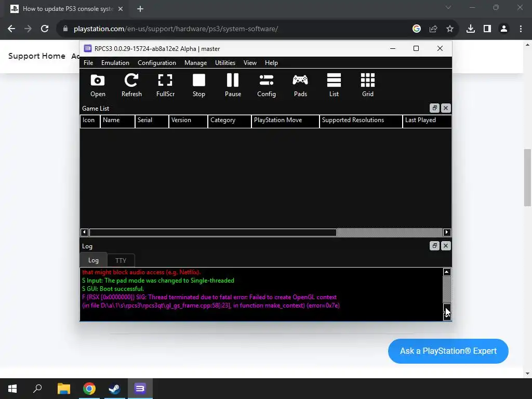
Task: Click the Open toolbar icon in RPCS3
Action: click(x=98, y=86)
